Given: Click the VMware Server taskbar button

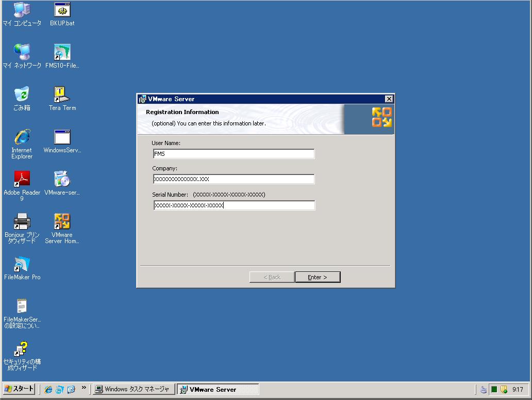Looking at the screenshot, I should click(218, 389).
